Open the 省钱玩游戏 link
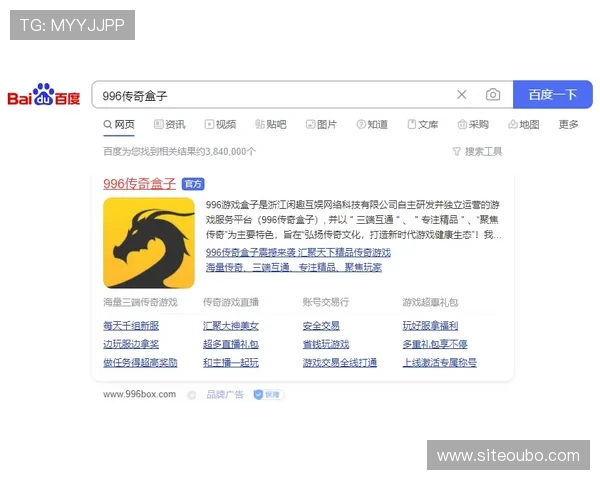This screenshot has height=480, width=600. (x=326, y=344)
